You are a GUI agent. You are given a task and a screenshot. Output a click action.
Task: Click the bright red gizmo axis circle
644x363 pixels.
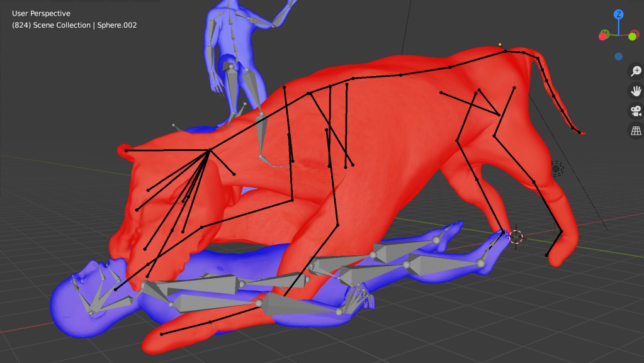coord(602,36)
